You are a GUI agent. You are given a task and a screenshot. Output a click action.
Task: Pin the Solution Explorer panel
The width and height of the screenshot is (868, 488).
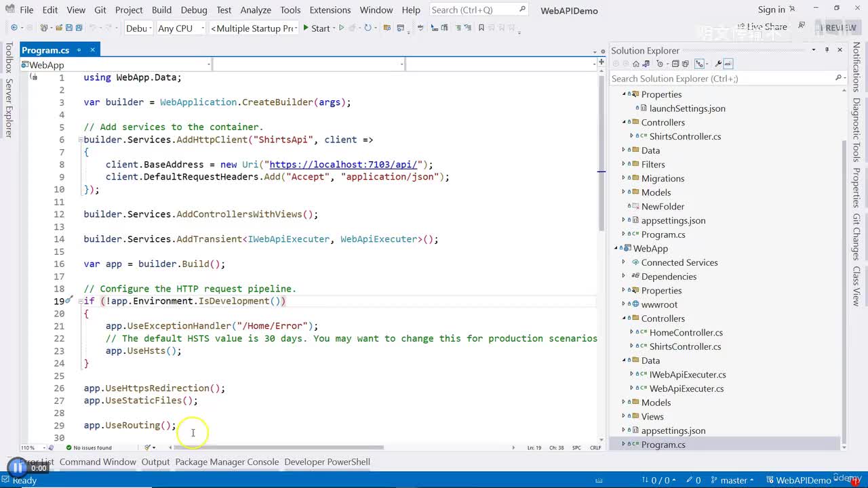point(827,50)
